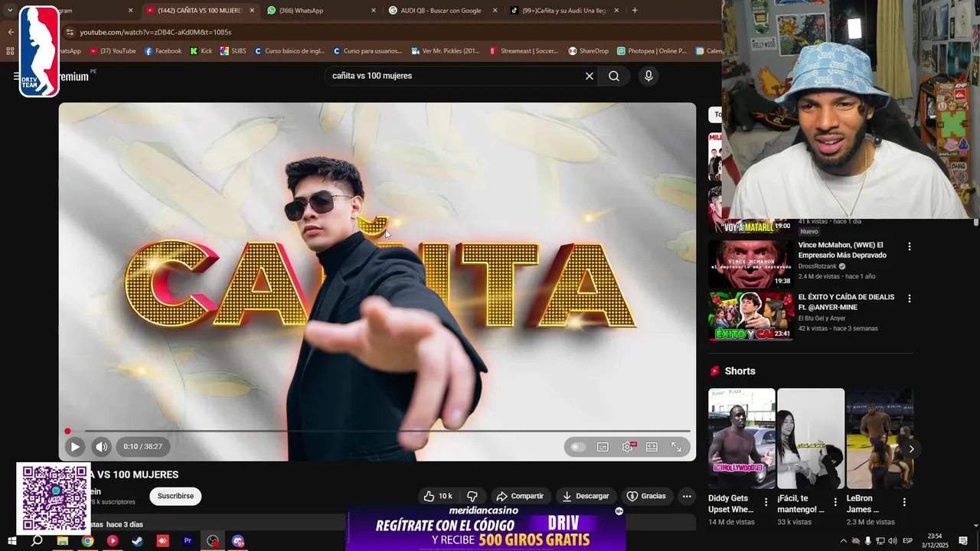980x551 pixels.
Task: Open more actions menu under the video
Action: (x=687, y=496)
